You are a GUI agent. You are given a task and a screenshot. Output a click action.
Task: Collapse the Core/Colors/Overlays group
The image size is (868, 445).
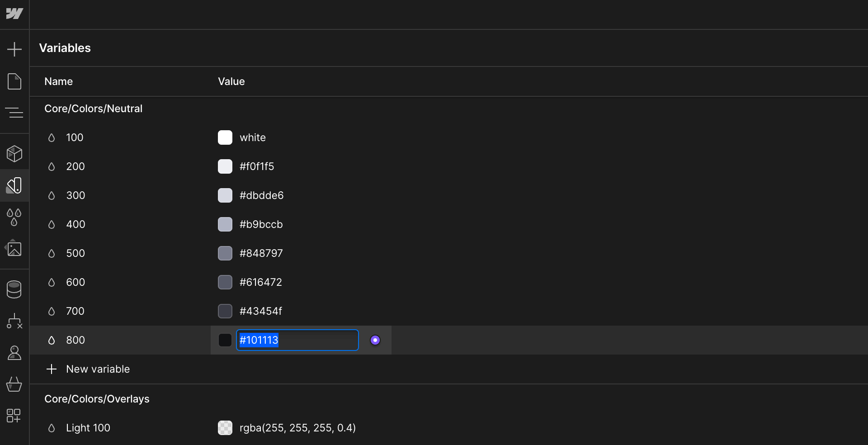click(x=97, y=399)
